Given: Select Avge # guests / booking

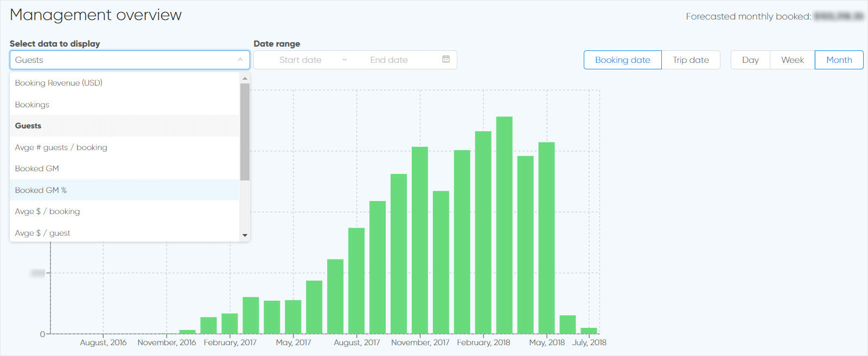Looking at the screenshot, I should pyautogui.click(x=124, y=147).
